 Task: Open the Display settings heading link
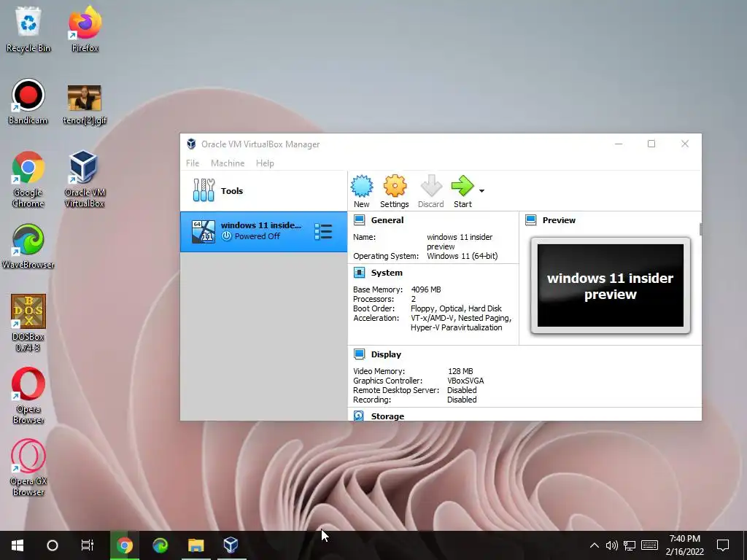(x=386, y=354)
